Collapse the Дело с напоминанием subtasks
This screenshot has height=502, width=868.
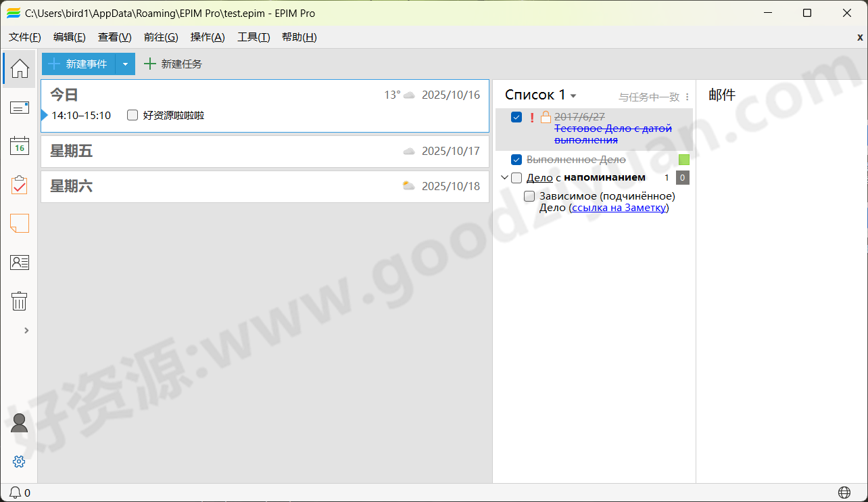(504, 177)
